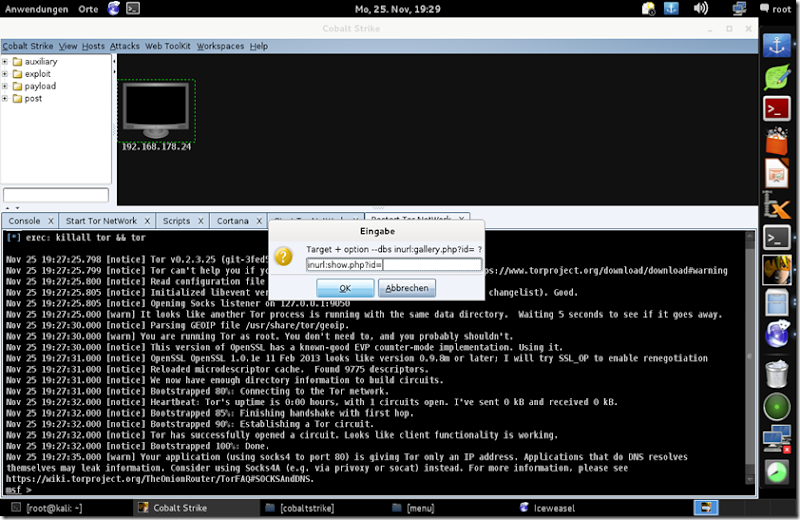
Task: Switch to the Cortana tab
Action: pyautogui.click(x=233, y=220)
